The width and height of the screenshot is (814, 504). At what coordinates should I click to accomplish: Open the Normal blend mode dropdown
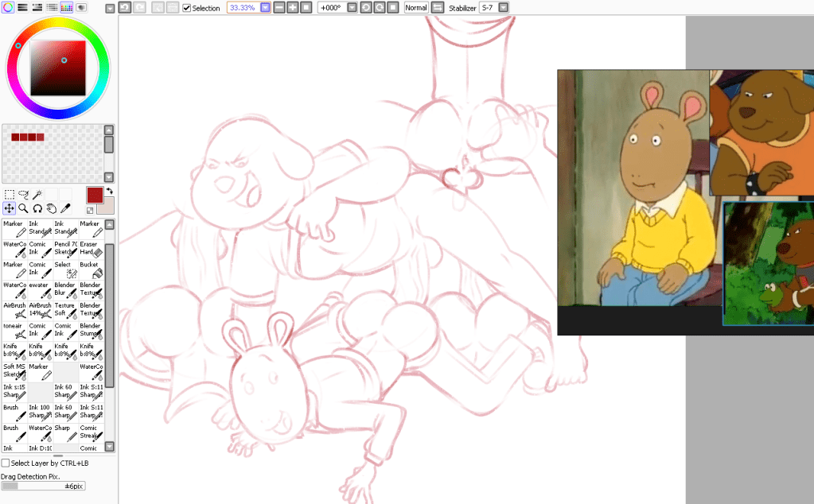coord(415,7)
